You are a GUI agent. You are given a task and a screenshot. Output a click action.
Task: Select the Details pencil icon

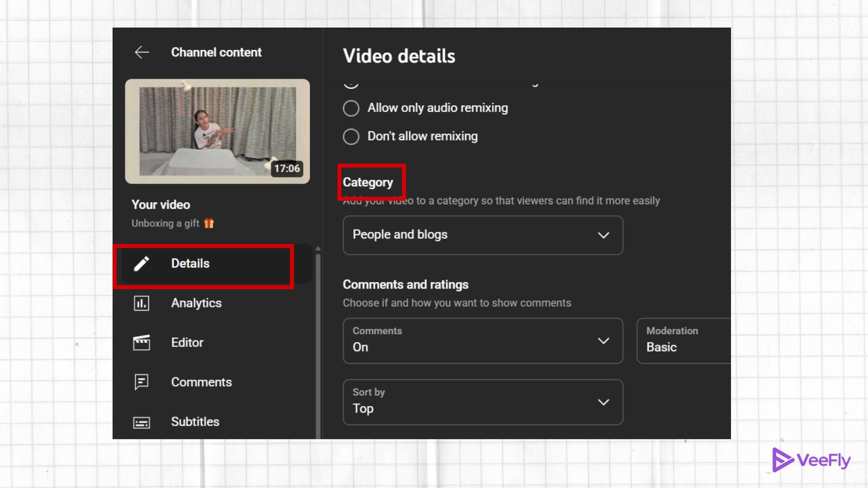[142, 263]
